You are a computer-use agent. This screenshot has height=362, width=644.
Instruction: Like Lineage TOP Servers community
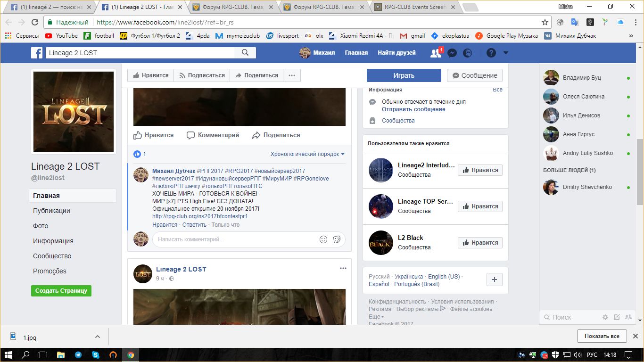pyautogui.click(x=480, y=206)
